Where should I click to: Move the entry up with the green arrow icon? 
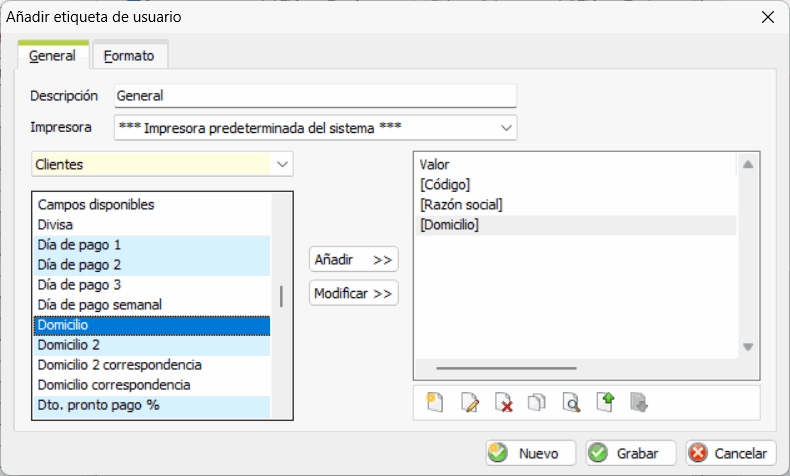pos(605,402)
